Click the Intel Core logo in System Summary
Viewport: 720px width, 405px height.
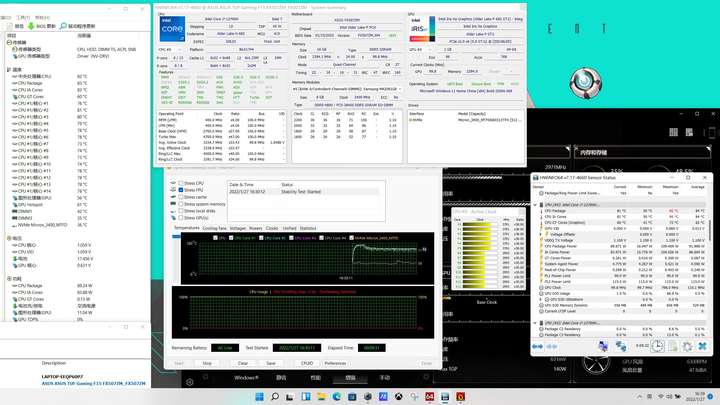tap(172, 29)
